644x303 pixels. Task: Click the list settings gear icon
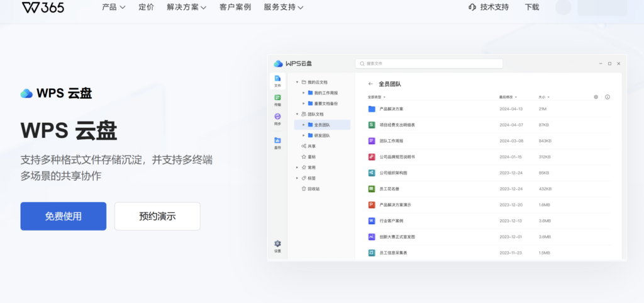[596, 97]
